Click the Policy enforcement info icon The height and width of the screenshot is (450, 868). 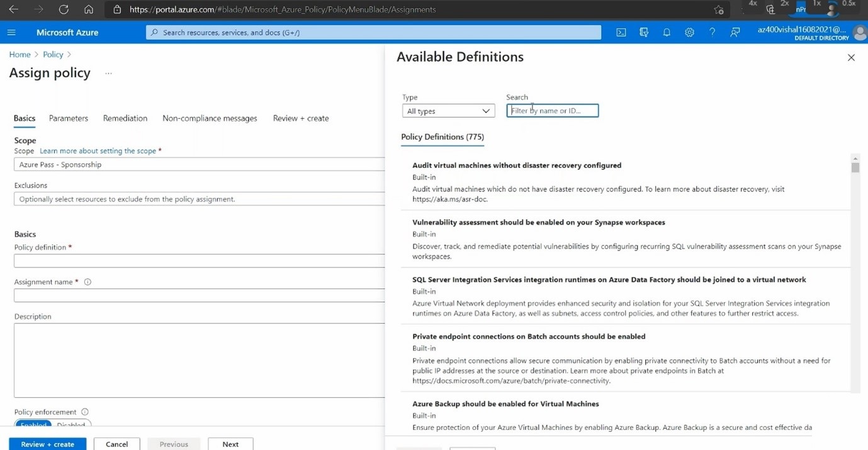tap(85, 412)
